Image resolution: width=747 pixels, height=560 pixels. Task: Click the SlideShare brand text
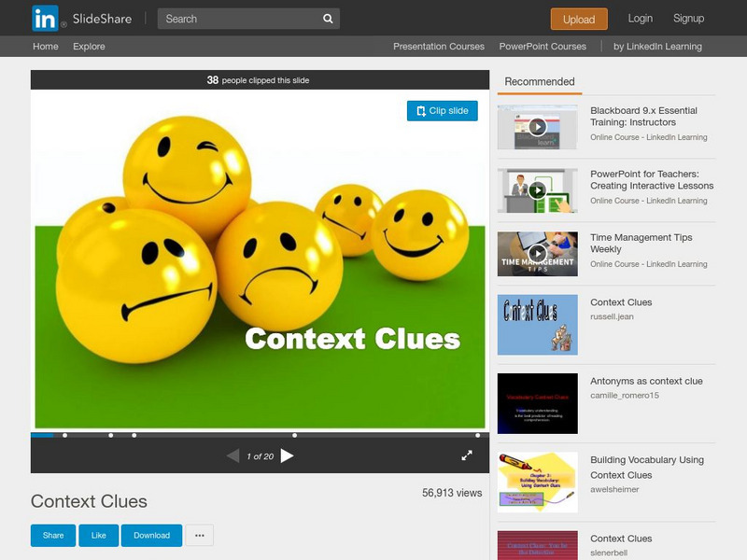[x=102, y=19]
